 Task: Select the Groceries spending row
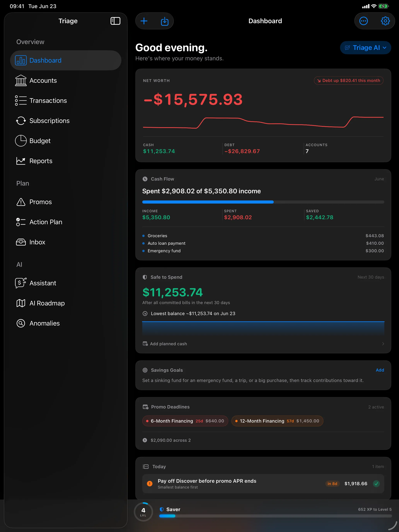click(263, 236)
